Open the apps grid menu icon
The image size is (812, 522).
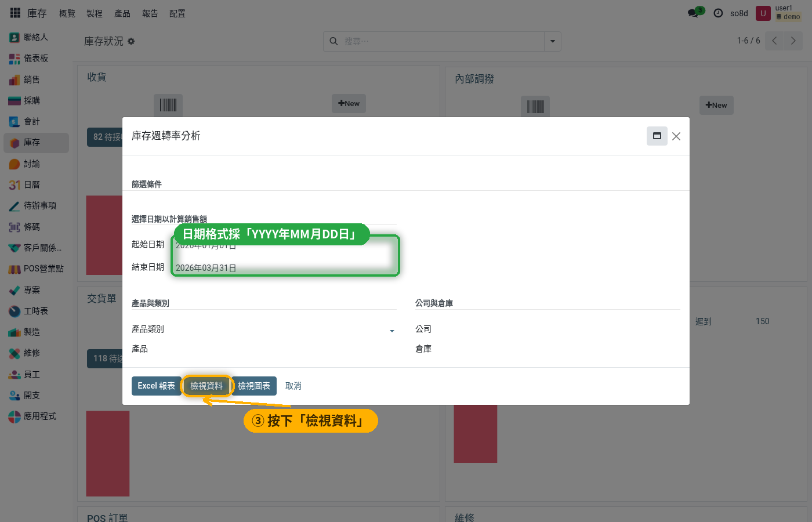(15, 13)
